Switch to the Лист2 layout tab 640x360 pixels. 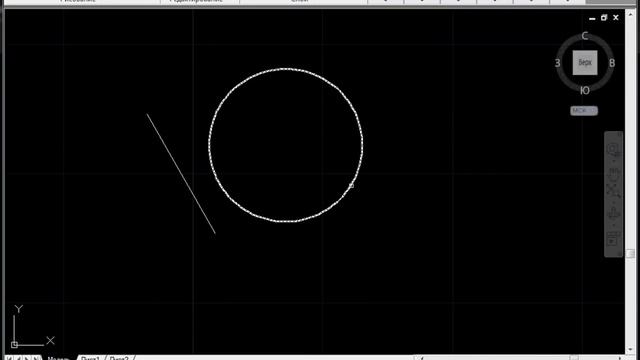[119, 358]
